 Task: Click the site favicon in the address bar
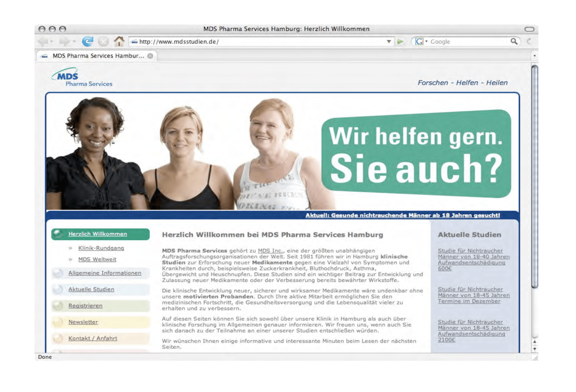134,42
